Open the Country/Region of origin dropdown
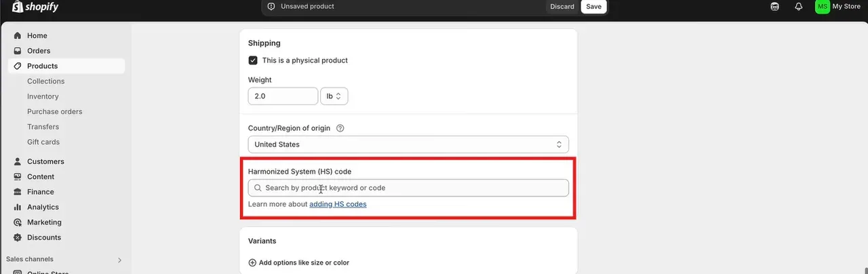 point(408,144)
